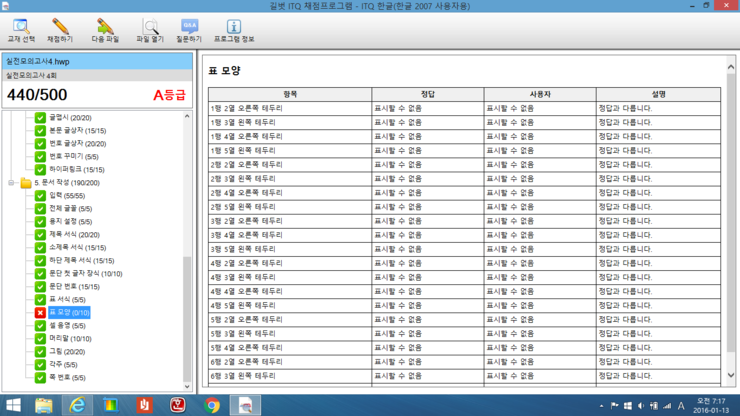Launch Chrome from the taskbar
The width and height of the screenshot is (740, 416).
click(212, 405)
